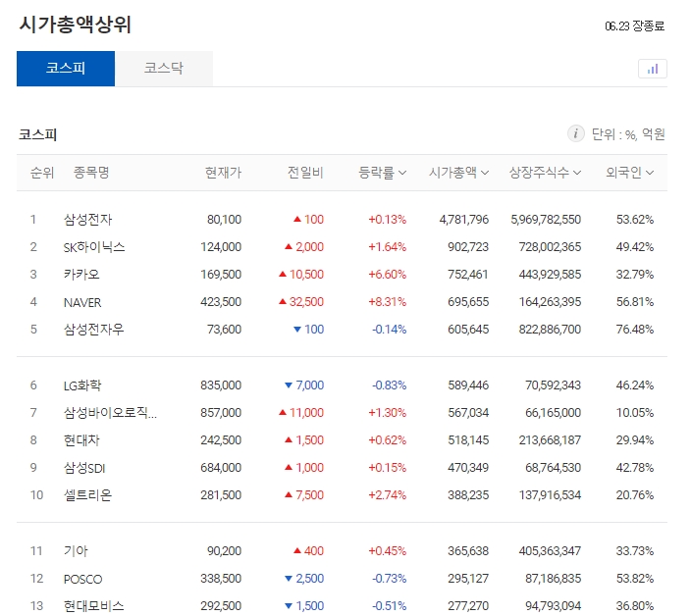
Task: Sort by 시가총액 column dropdown
Action: (458, 173)
